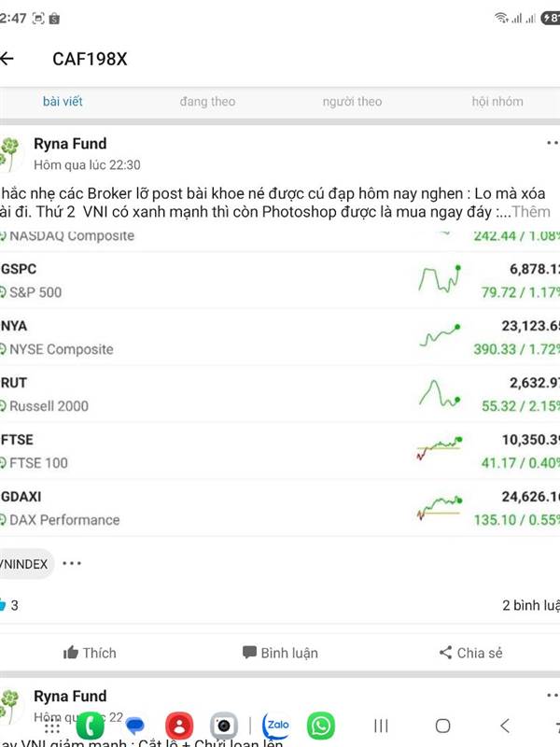Screen dimensions: 560x747
Task: Switch to the đang theo tab
Action: tap(207, 102)
